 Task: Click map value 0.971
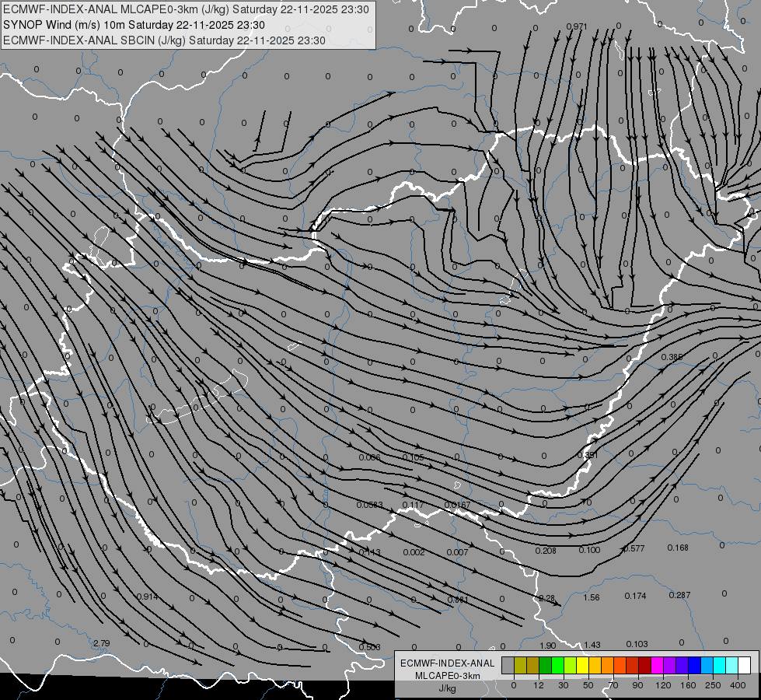[x=577, y=26]
